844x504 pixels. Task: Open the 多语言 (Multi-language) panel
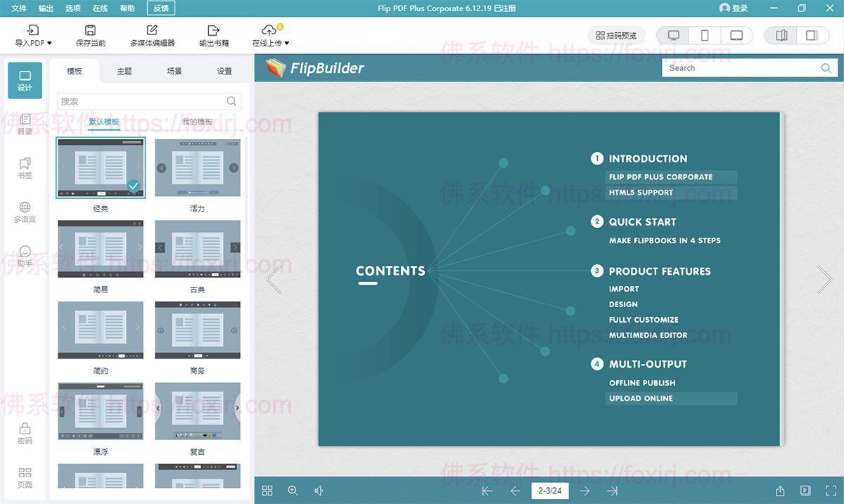pyautogui.click(x=25, y=211)
